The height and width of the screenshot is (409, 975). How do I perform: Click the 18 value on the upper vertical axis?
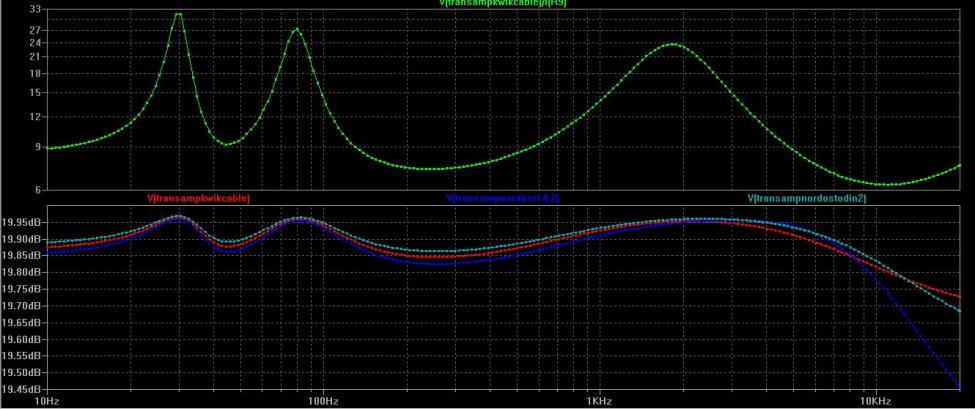(35, 73)
